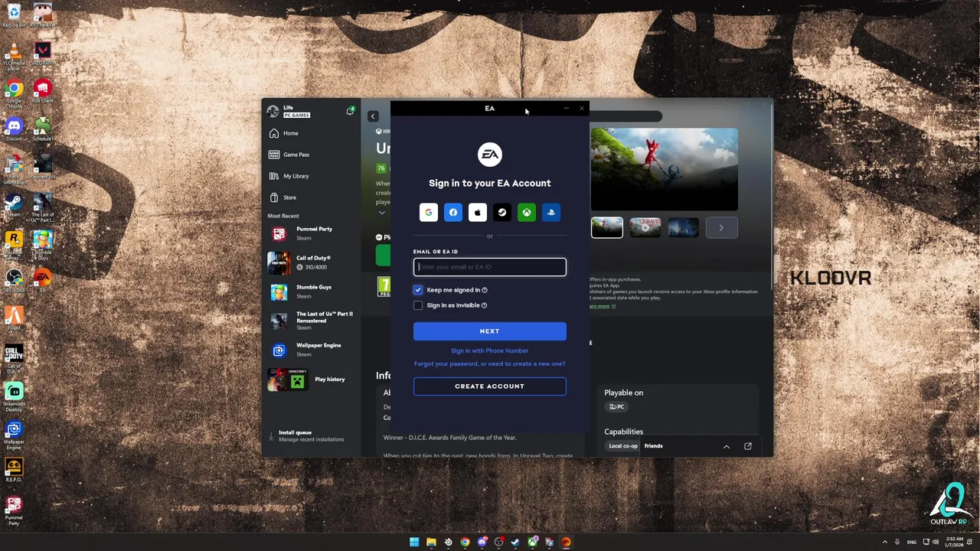Select OBS Studio desktop shortcut

click(14, 280)
